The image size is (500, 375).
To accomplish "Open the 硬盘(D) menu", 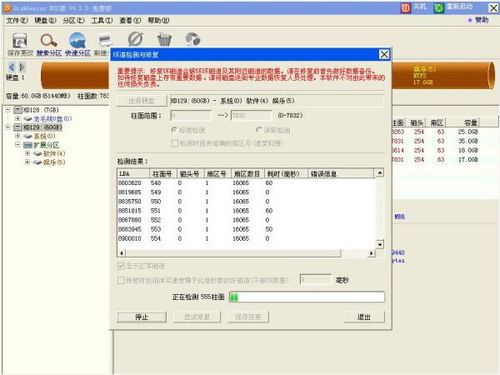I will click(45, 21).
